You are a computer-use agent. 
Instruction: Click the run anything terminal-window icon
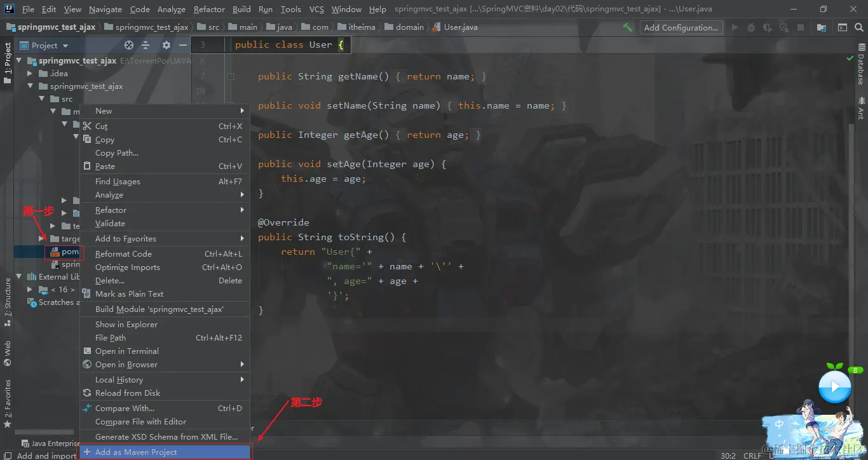(x=843, y=27)
